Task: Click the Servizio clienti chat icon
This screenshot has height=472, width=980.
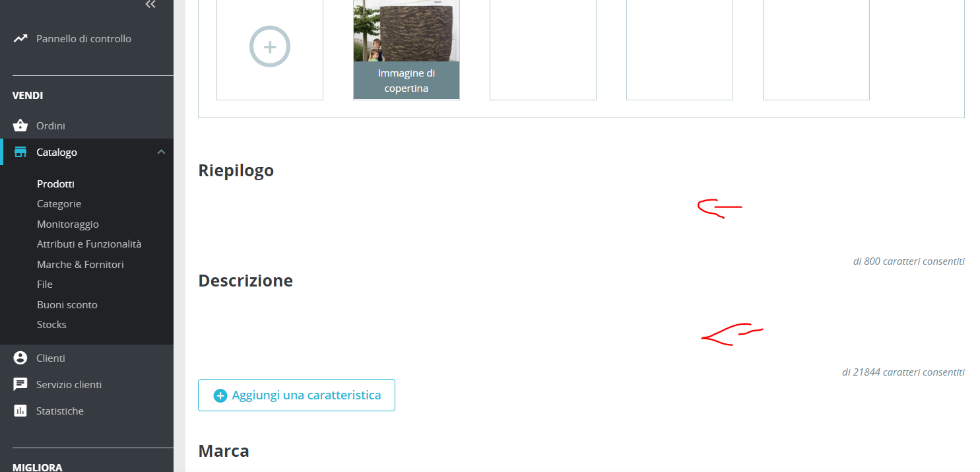Action: click(x=20, y=384)
